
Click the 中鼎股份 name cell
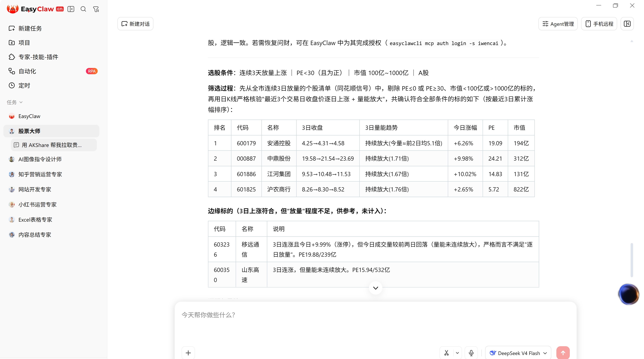[x=279, y=159]
